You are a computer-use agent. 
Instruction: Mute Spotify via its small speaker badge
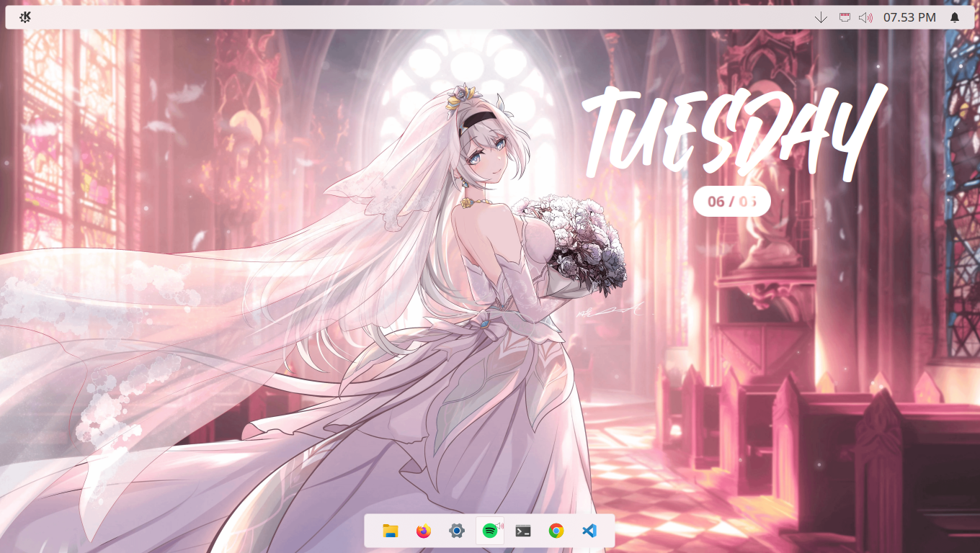[x=500, y=526]
